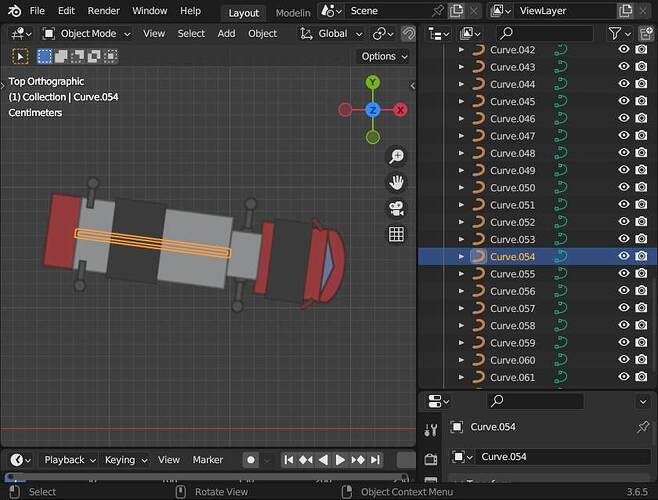The height and width of the screenshot is (500, 658).
Task: Click the Scene name field
Action: pos(388,11)
